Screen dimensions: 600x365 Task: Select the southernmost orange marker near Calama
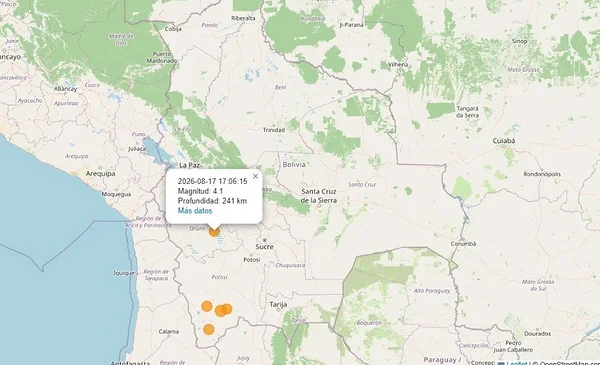coord(209,329)
